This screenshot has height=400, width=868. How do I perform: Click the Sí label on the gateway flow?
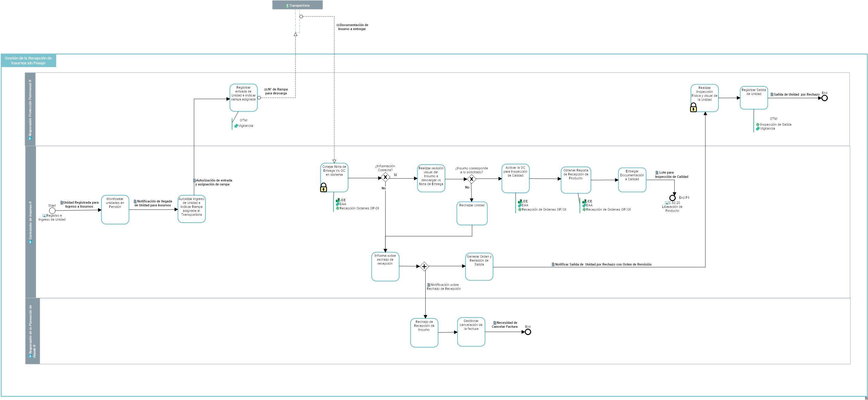pyautogui.click(x=395, y=175)
